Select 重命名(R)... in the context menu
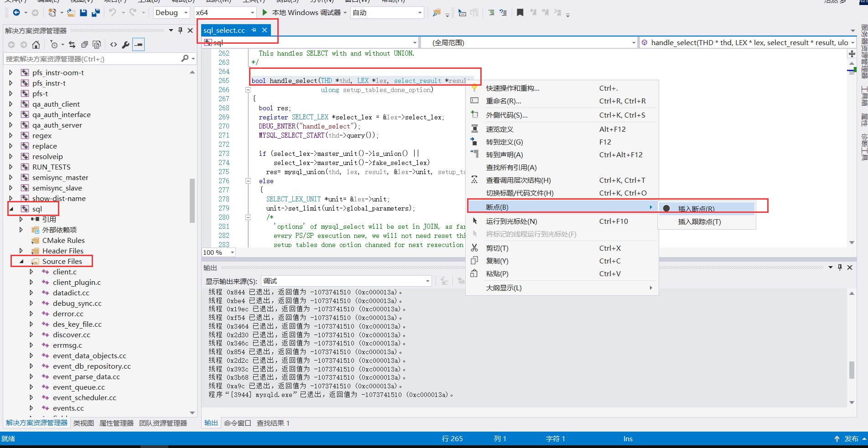868x448 pixels. (562, 101)
